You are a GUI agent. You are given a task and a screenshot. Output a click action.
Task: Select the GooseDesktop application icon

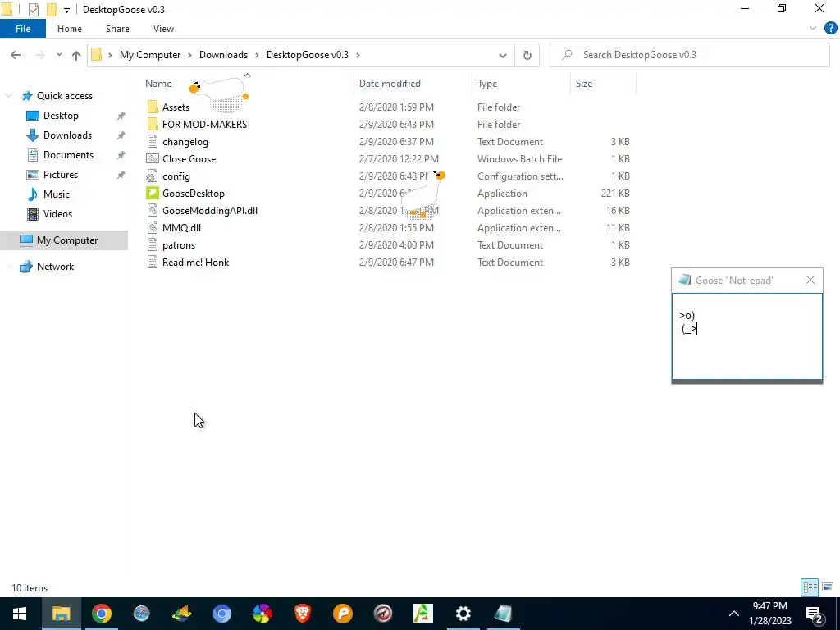coord(153,193)
